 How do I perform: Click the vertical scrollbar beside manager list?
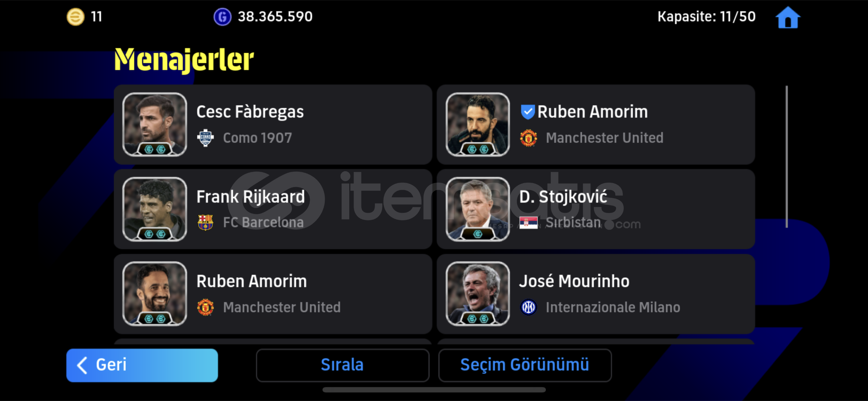click(787, 157)
